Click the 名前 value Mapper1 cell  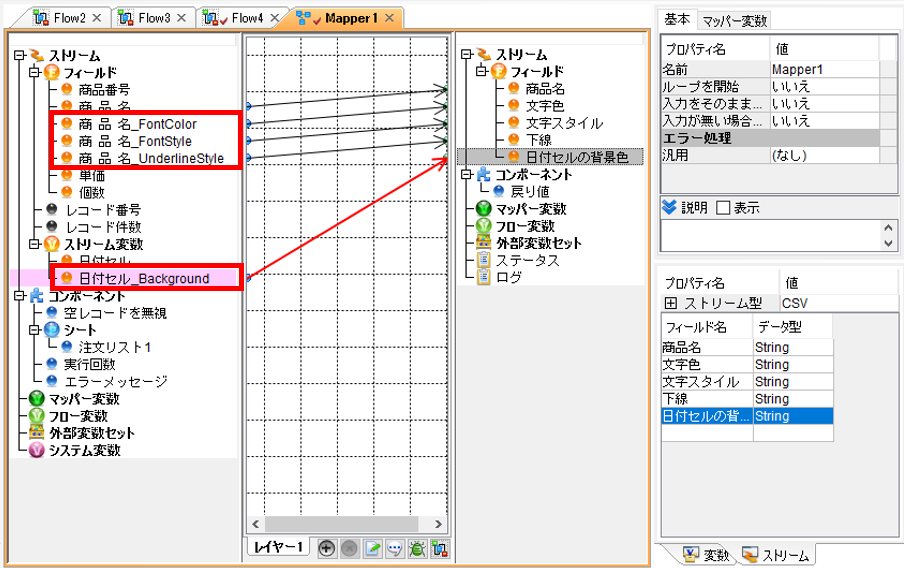[x=824, y=69]
